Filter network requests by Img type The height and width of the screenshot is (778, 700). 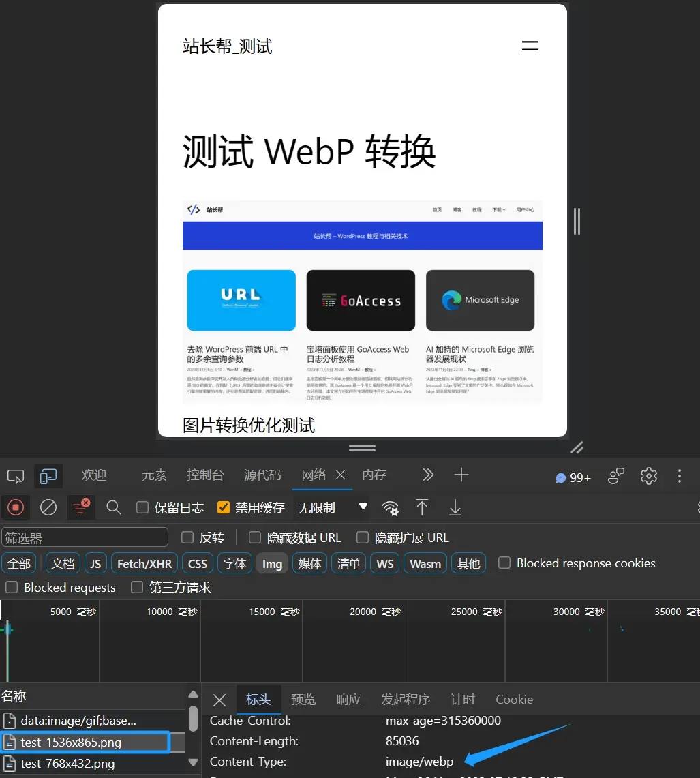pos(272,563)
